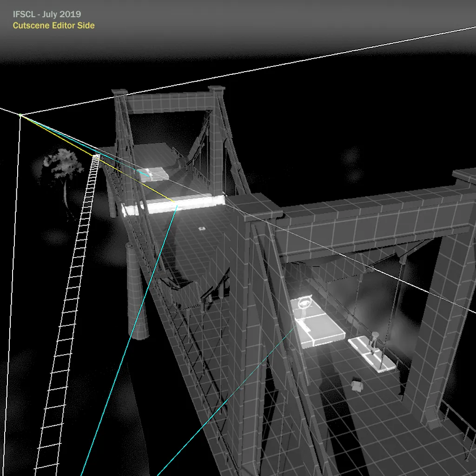Select the small box object on the bridge floor

tap(357, 386)
